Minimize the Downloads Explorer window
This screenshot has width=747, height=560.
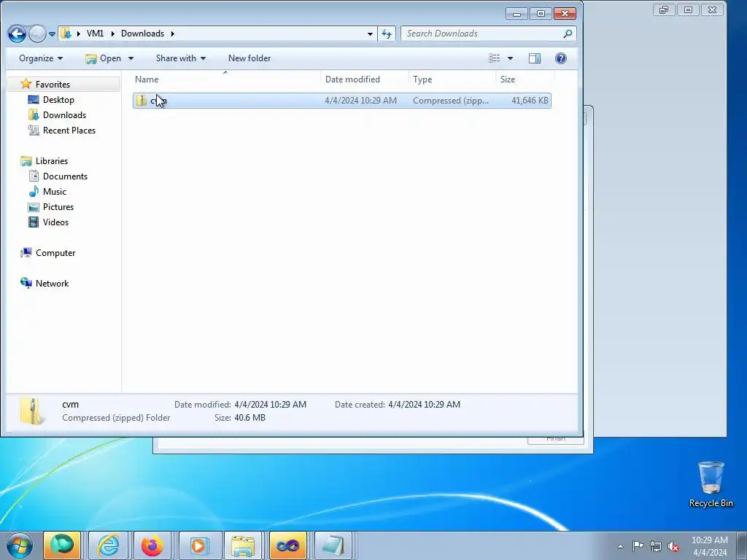(x=516, y=13)
